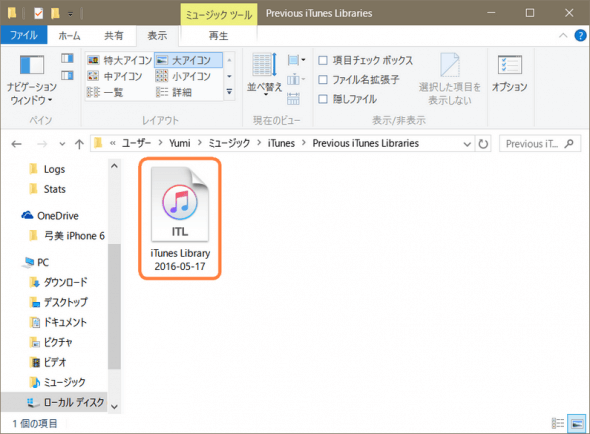Go forward with the forward arrow
This screenshot has height=434, width=590.
pos(42,144)
